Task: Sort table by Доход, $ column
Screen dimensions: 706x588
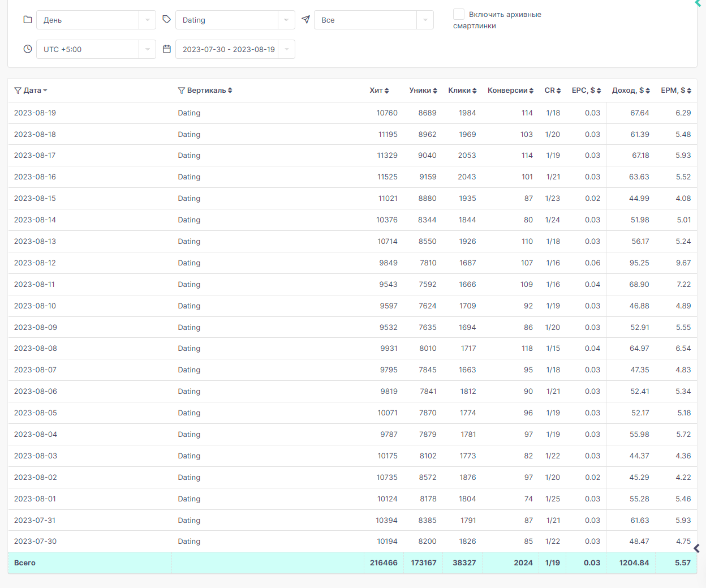Action: [631, 91]
